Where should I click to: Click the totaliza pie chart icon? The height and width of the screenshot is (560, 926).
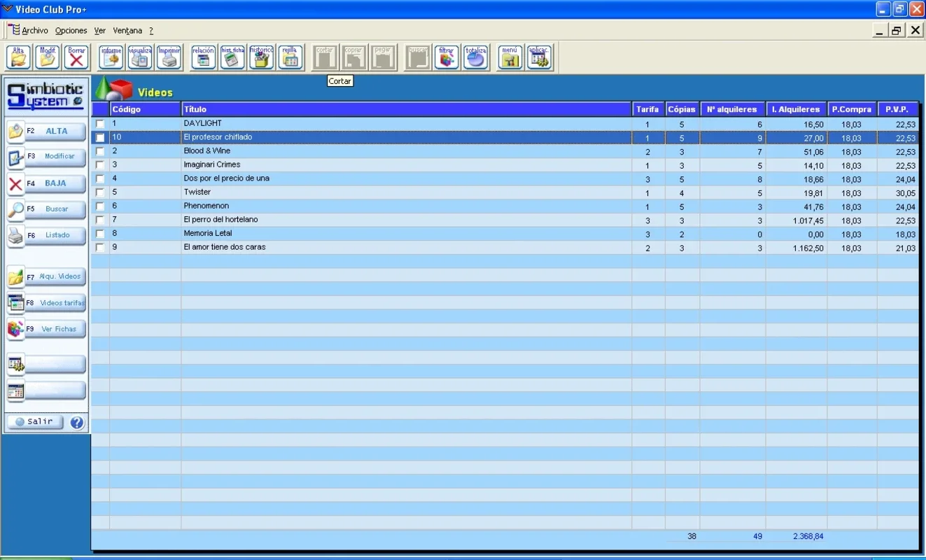tap(476, 57)
